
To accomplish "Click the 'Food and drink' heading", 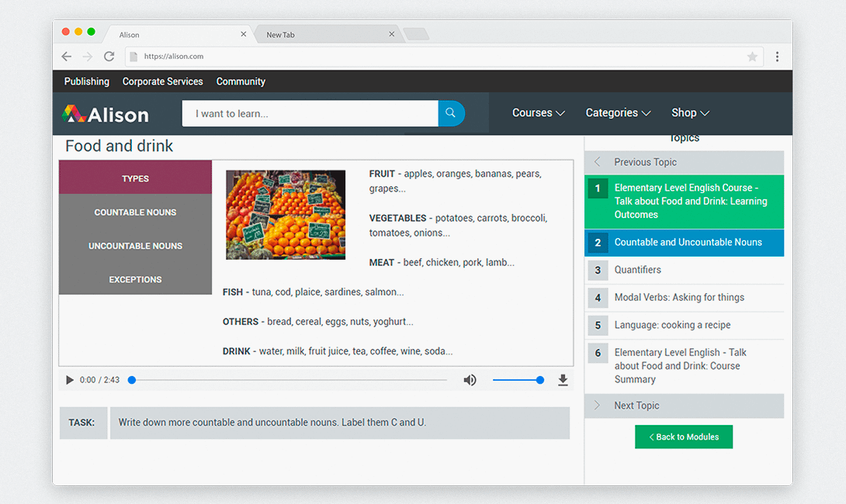I will 120,146.
